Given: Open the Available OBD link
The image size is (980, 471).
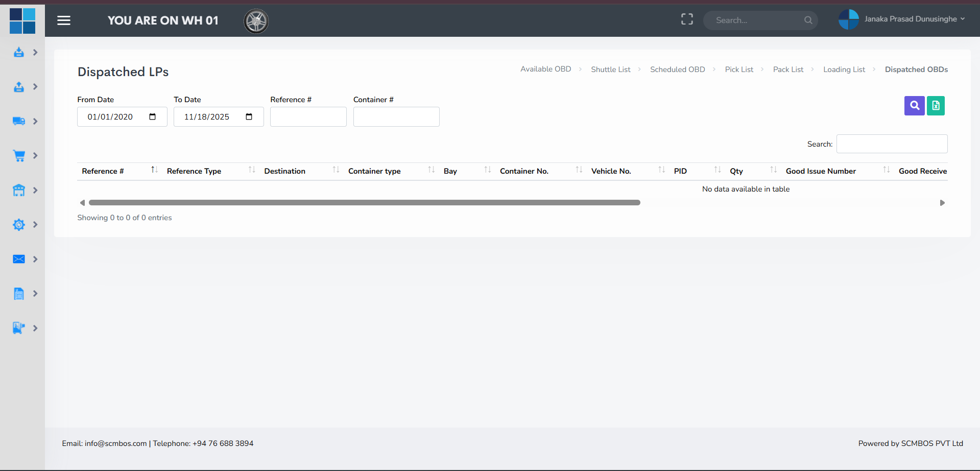Looking at the screenshot, I should click(x=545, y=69).
